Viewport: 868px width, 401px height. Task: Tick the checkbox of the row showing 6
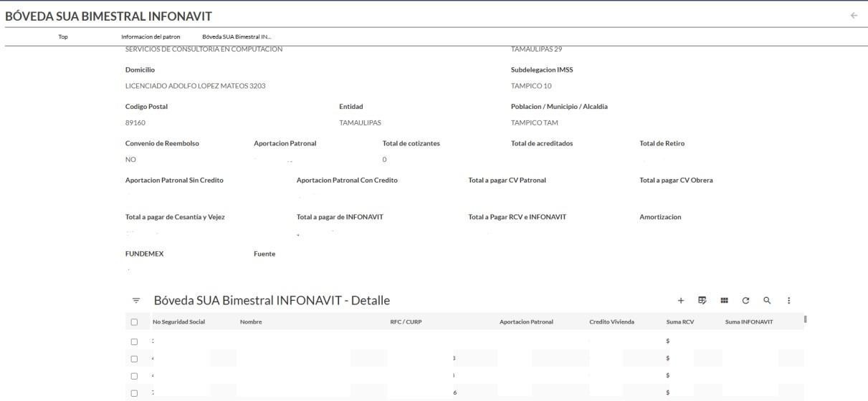135,392
